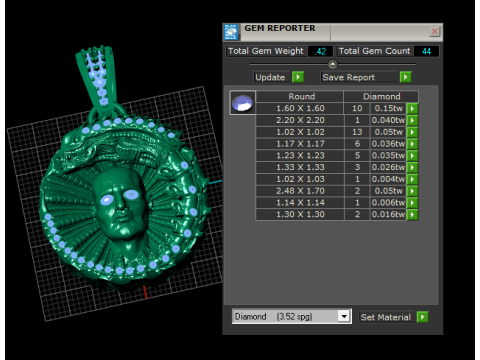The width and height of the screenshot is (480, 360).
Task: Select the 1.60 X 1.60 size cell
Action: coord(300,108)
